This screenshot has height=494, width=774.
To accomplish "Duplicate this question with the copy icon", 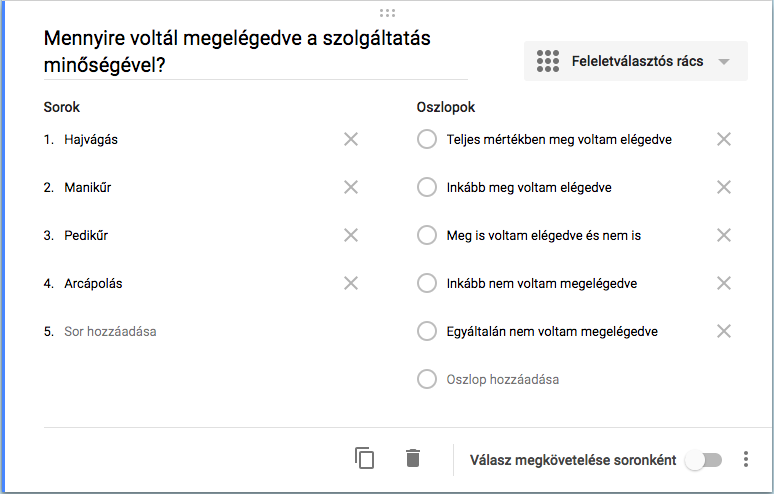I will (x=364, y=458).
